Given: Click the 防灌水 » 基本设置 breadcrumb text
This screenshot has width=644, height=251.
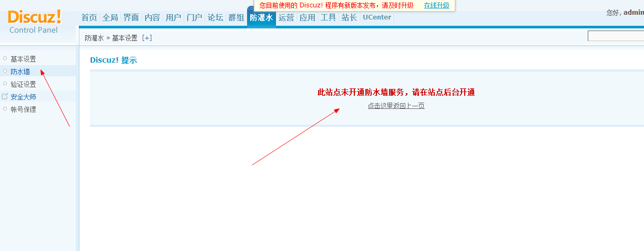Looking at the screenshot, I should point(111,38).
